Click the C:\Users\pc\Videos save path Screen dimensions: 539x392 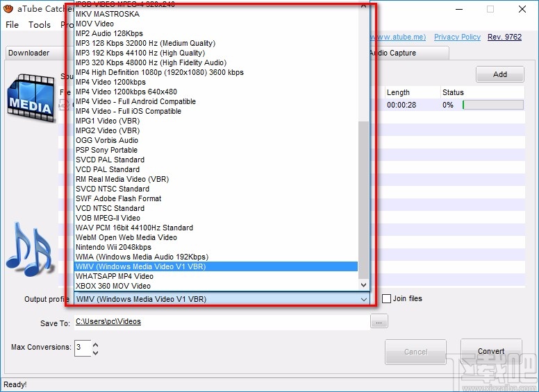point(108,322)
